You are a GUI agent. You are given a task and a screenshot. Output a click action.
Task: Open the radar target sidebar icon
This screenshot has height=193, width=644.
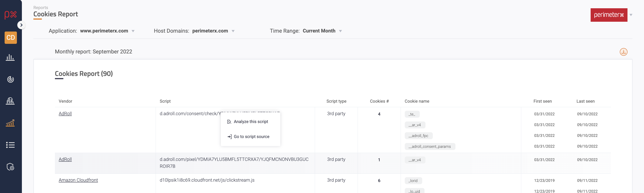10,79
